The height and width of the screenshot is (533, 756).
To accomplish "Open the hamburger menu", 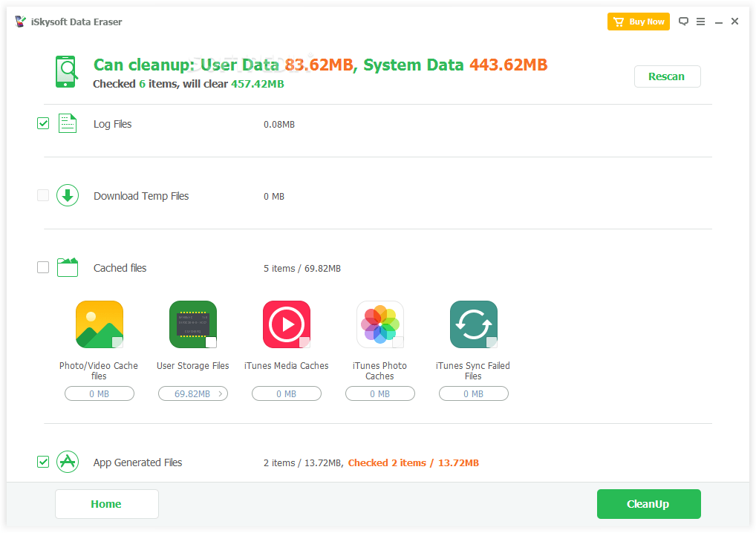I will (700, 22).
